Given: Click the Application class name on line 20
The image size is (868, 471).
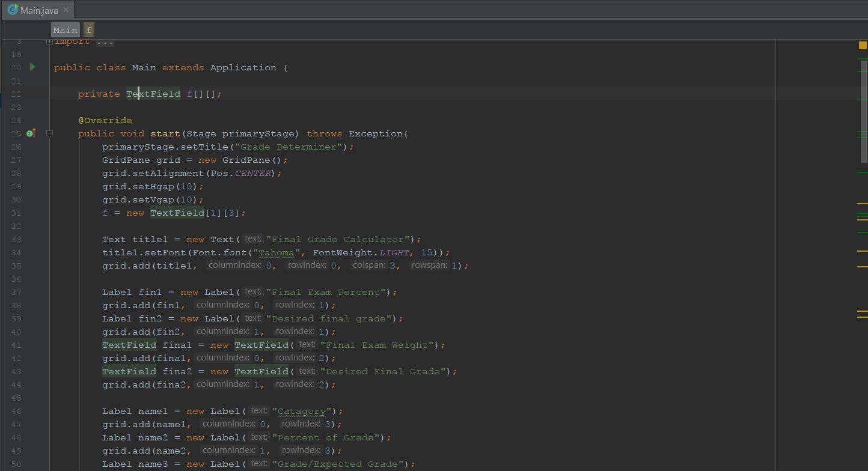Looking at the screenshot, I should click(243, 67).
